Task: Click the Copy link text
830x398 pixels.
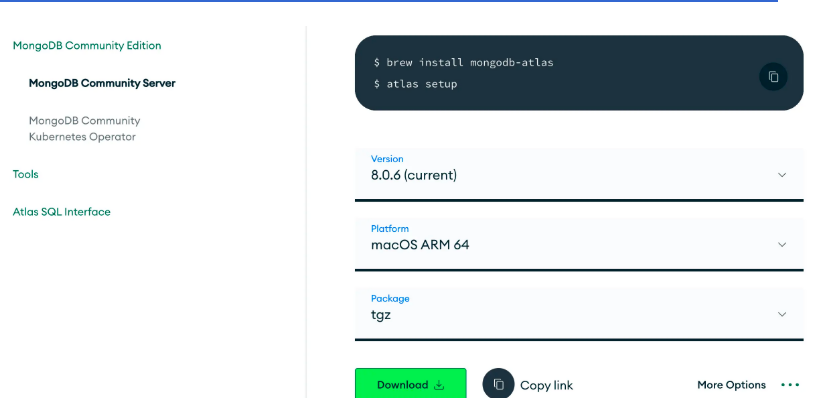Action: 546,385
